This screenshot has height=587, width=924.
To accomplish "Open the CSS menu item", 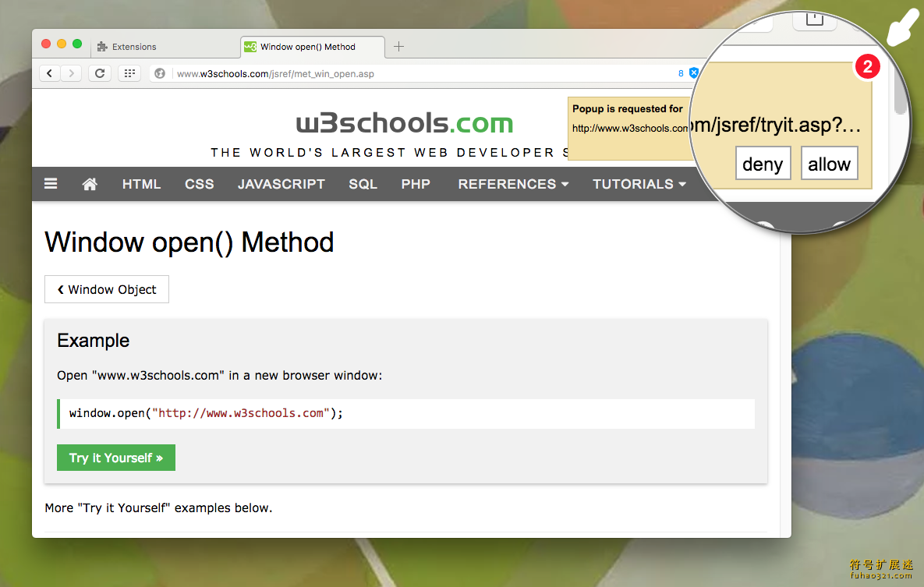I will (x=199, y=184).
